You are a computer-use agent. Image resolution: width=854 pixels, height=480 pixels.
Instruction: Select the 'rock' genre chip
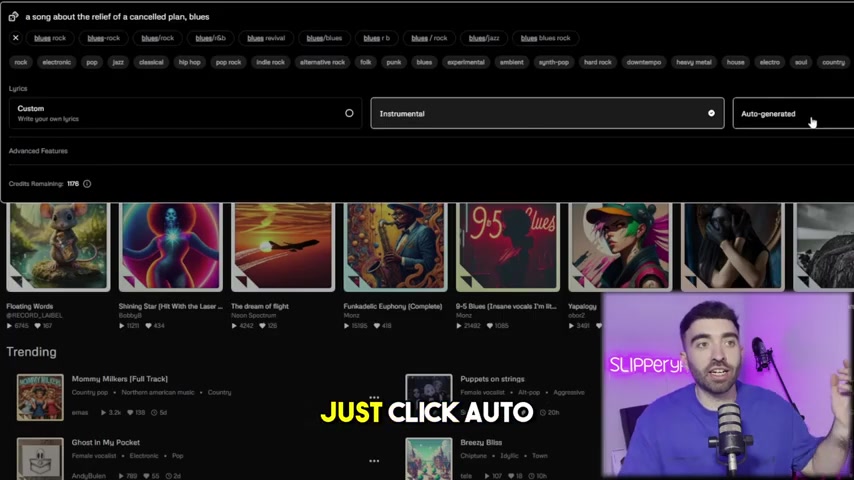pyautogui.click(x=21, y=62)
